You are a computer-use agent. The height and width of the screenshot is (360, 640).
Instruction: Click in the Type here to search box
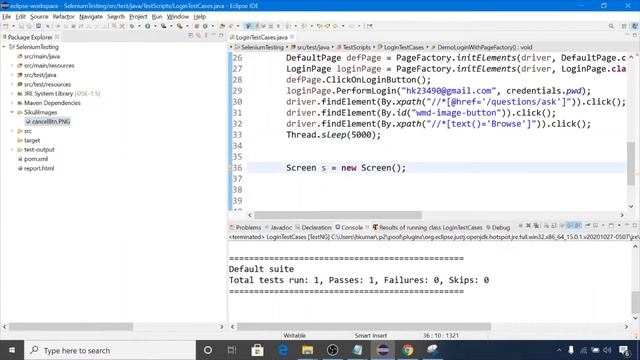(110, 350)
